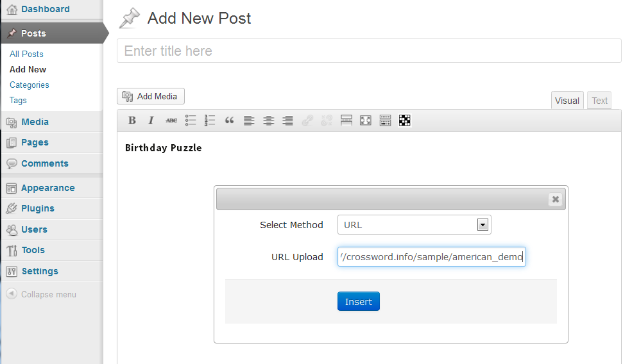Close the crossword insert dialog
Screen dimensions: 632x364
click(x=556, y=199)
